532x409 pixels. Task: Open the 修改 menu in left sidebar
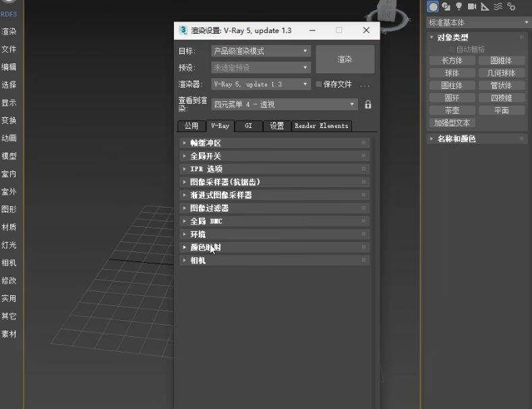click(x=9, y=280)
